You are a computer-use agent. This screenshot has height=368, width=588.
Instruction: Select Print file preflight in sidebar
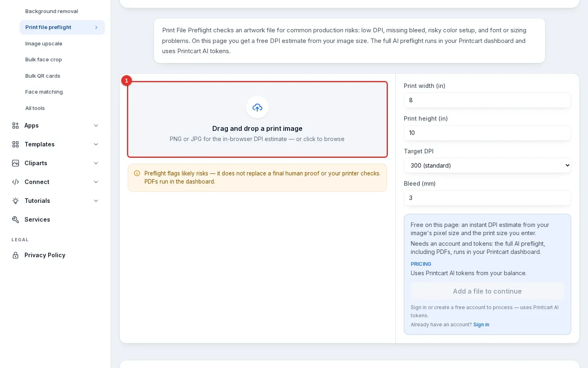pos(62,27)
